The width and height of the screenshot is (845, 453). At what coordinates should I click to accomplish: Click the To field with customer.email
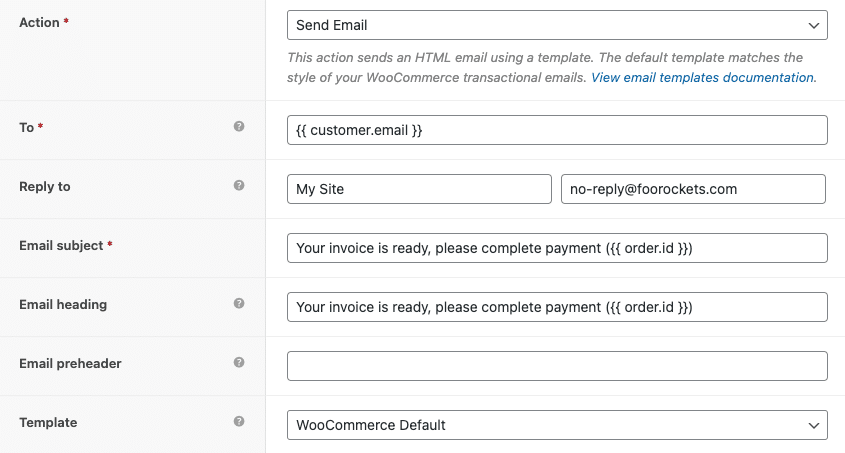click(x=557, y=130)
